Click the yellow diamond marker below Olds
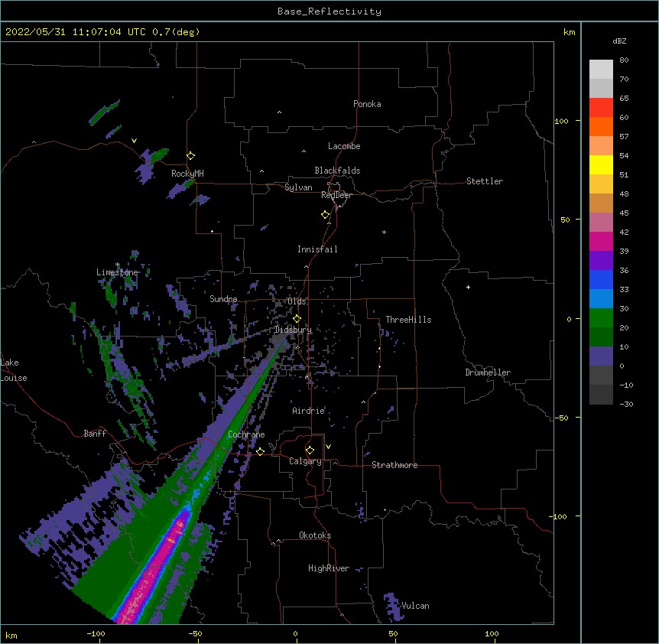The width and height of the screenshot is (659, 644). click(x=297, y=319)
